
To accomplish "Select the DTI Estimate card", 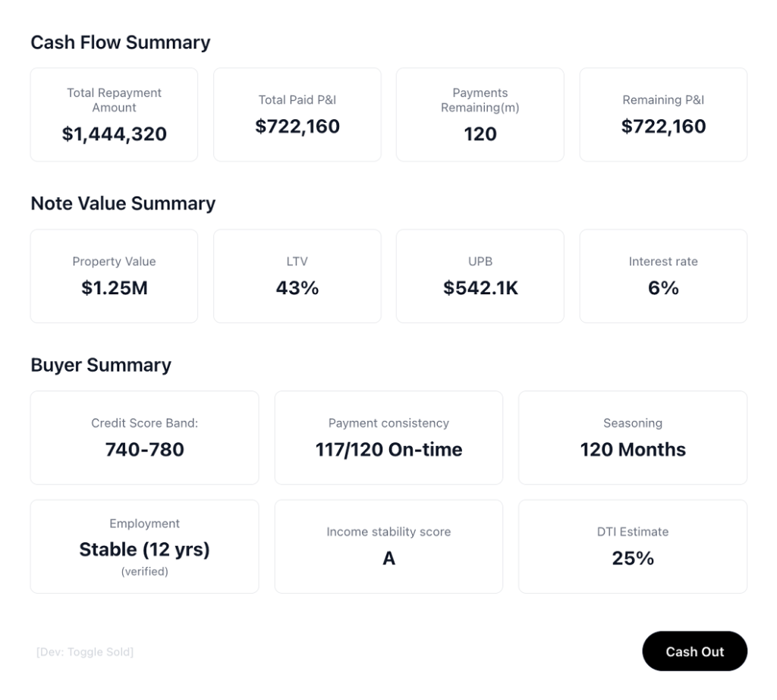I will [x=633, y=546].
